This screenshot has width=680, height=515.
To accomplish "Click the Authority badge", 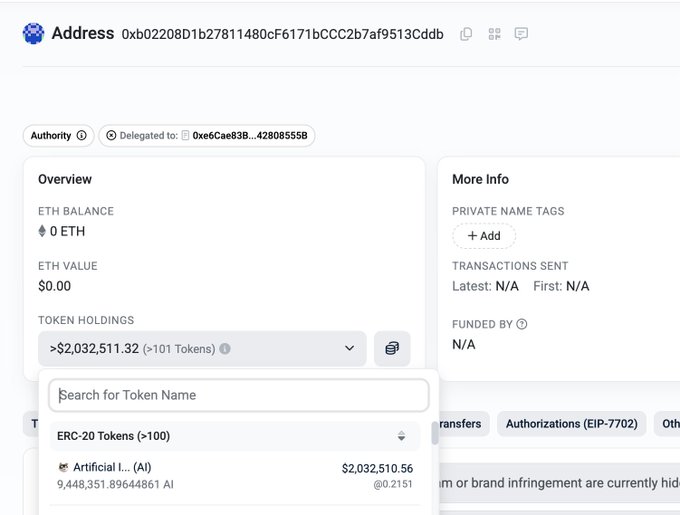I will point(58,136).
